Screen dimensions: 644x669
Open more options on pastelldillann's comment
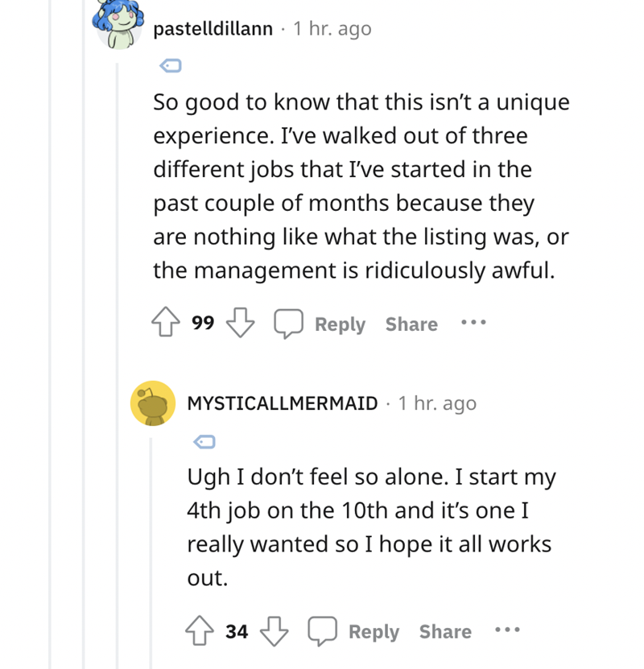tap(474, 324)
